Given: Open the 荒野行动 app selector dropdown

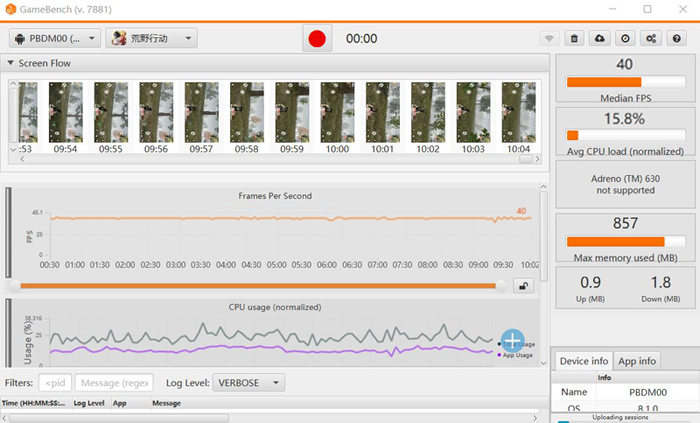Looking at the screenshot, I should point(151,39).
